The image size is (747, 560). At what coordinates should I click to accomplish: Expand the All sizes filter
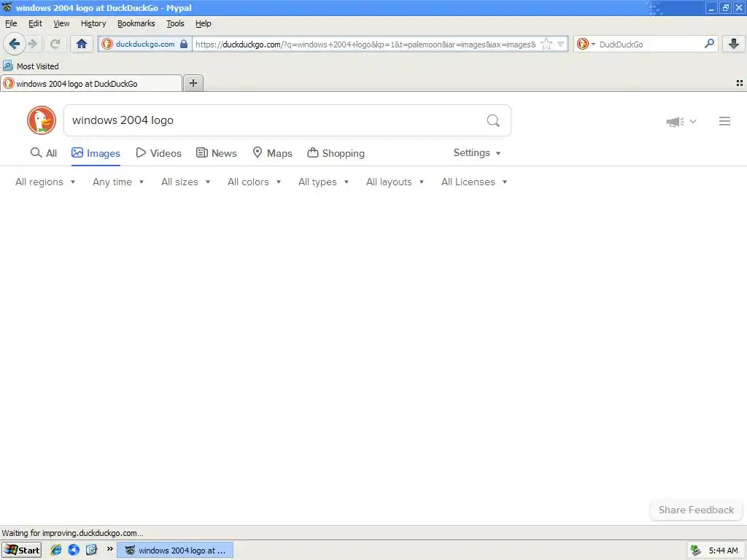click(x=186, y=182)
